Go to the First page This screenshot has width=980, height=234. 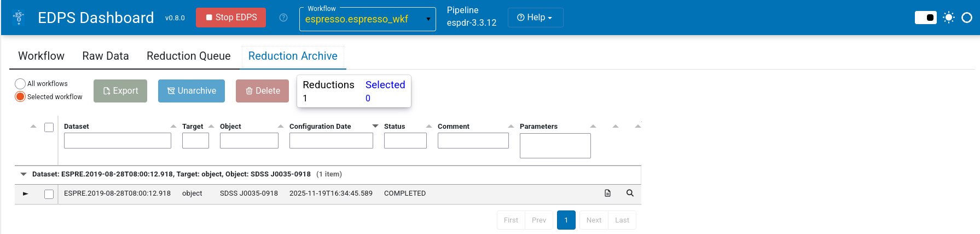tap(511, 220)
